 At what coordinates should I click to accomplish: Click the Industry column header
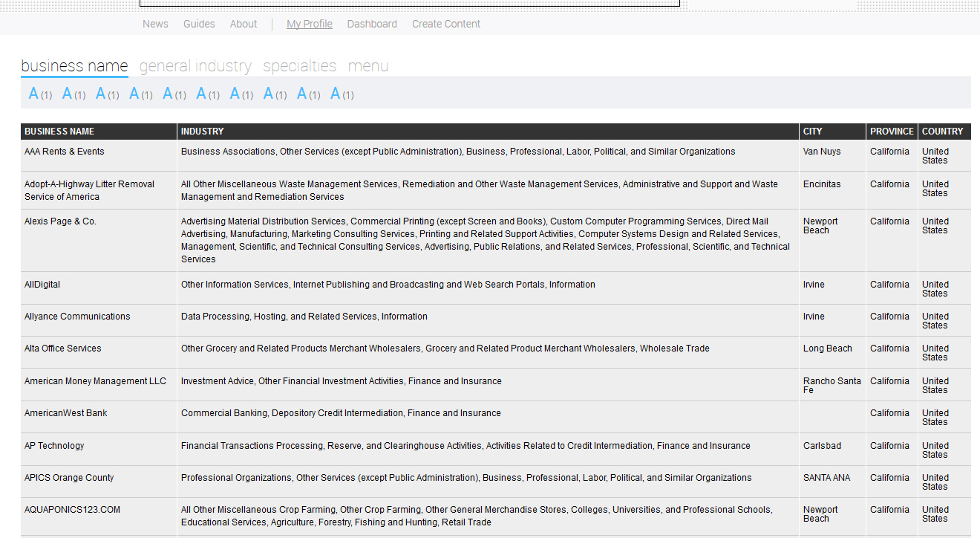[x=202, y=132]
